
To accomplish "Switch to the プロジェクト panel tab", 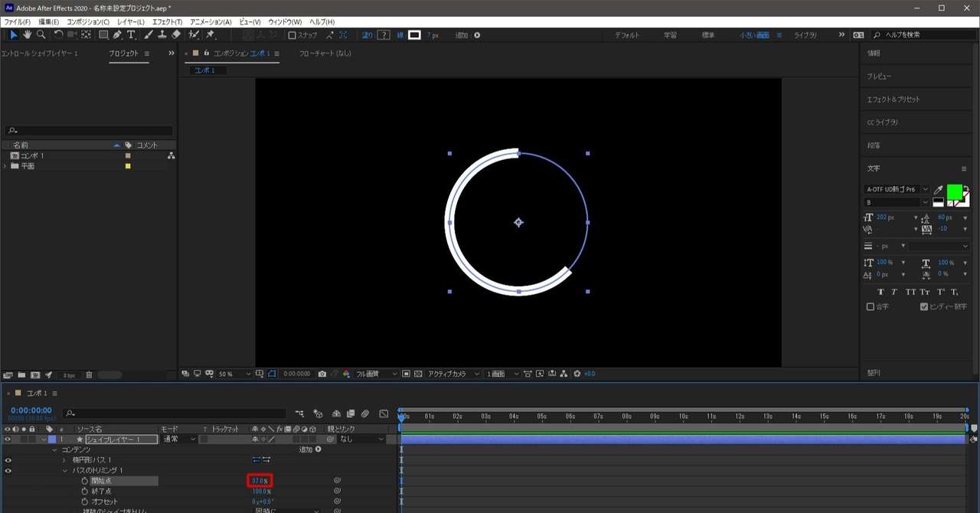I will (x=124, y=54).
